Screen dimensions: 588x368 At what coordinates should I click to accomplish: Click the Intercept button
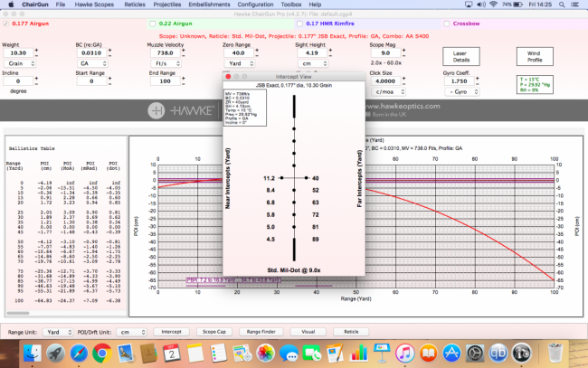coord(171,332)
